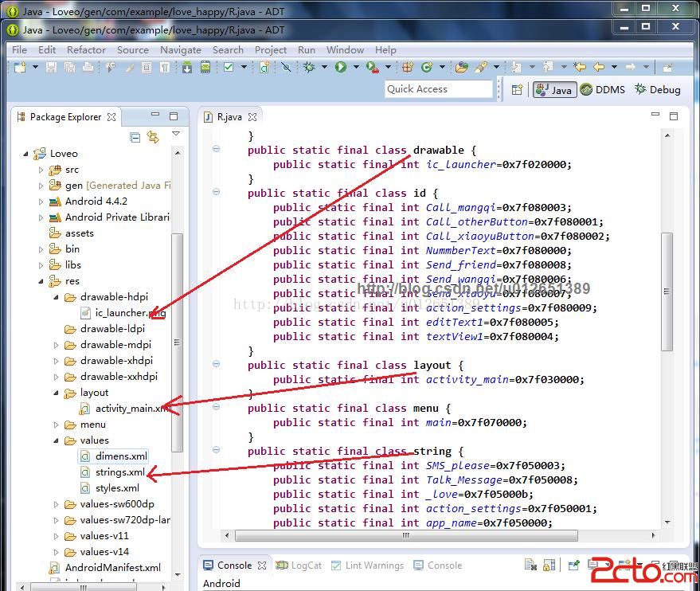The width and height of the screenshot is (700, 591).
Task: Toggle Link with Editor in Package Explorer
Action: click(153, 137)
